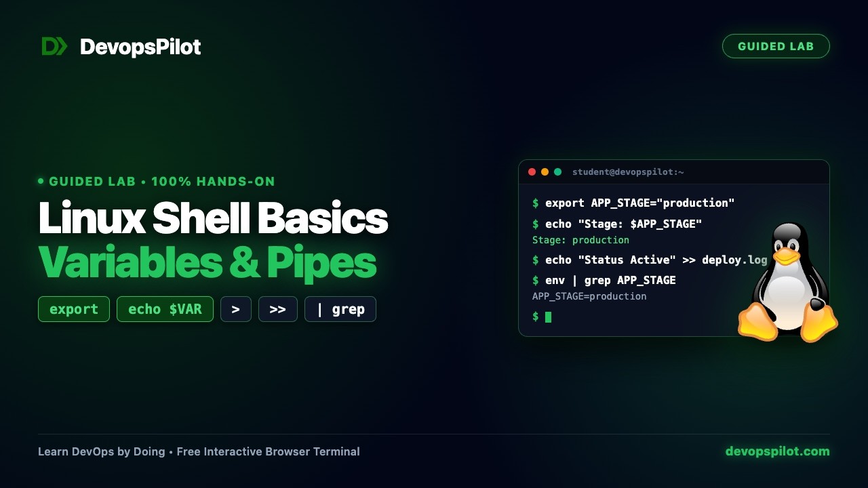The width and height of the screenshot is (868, 488).
Task: Click the 'Linux Shell Basics' heading
Action: [213, 218]
